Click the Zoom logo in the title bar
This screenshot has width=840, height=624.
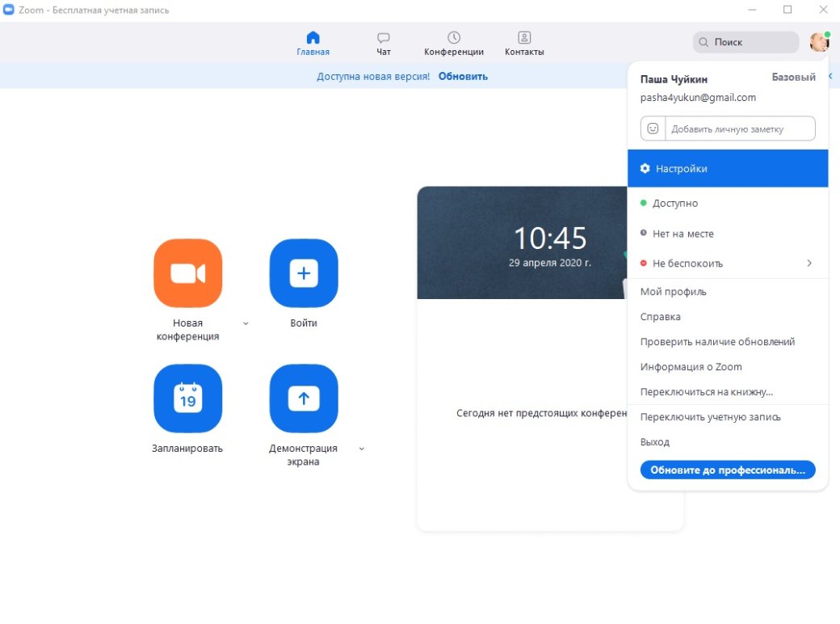click(9, 10)
